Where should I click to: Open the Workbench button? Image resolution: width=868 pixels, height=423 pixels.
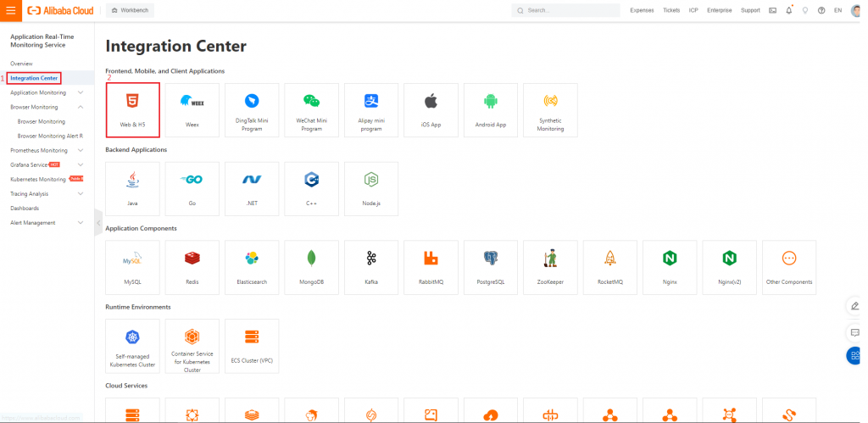click(x=130, y=10)
